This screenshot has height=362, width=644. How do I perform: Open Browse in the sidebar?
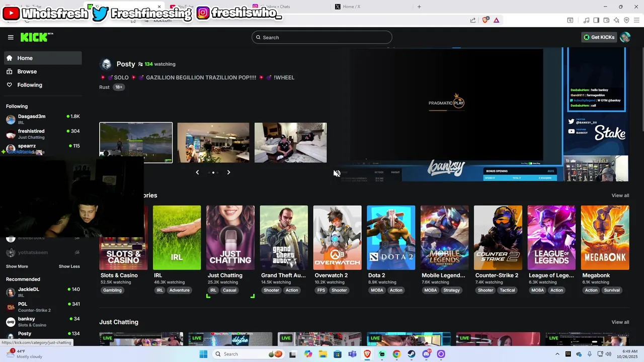[x=43, y=71]
